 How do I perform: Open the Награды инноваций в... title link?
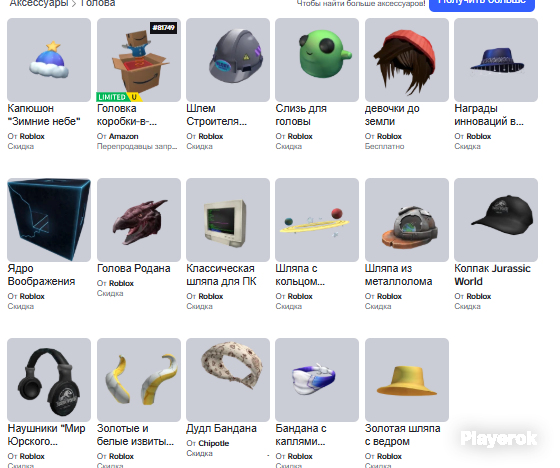tap(489, 115)
